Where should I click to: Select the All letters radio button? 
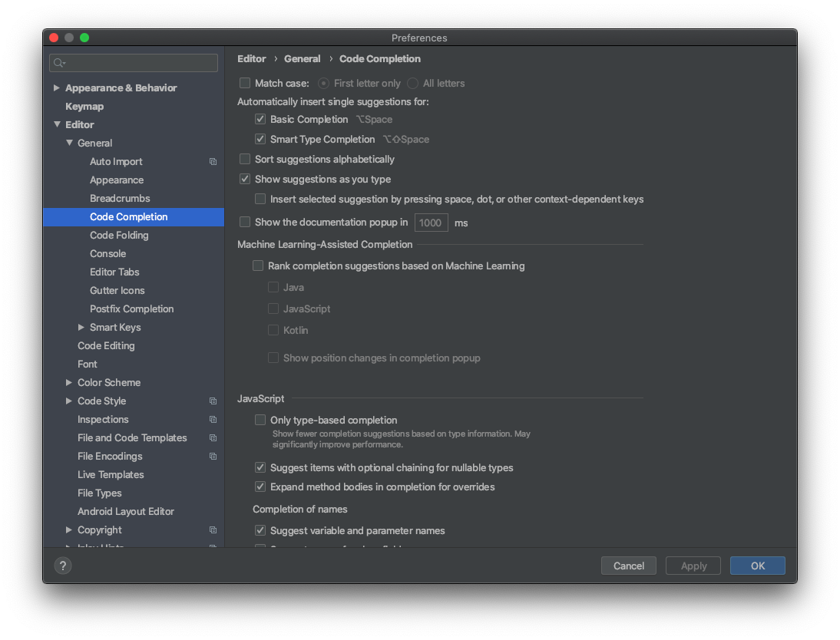(412, 84)
